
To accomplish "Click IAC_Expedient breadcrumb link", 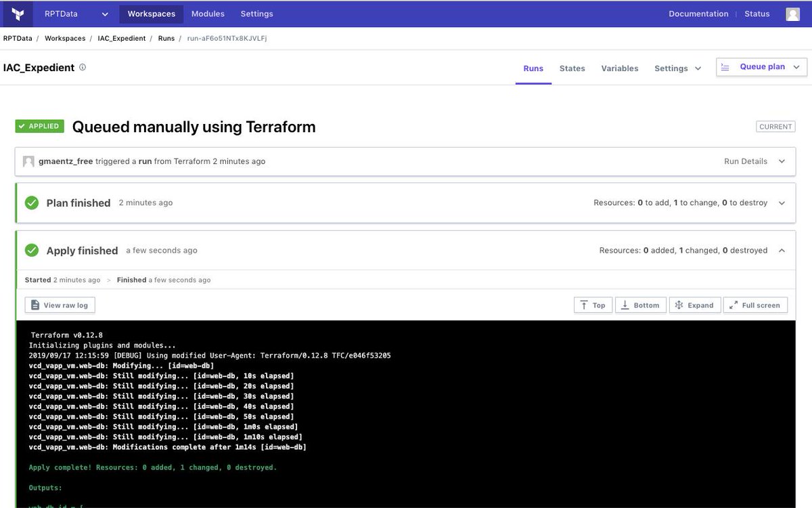I will (x=122, y=39).
